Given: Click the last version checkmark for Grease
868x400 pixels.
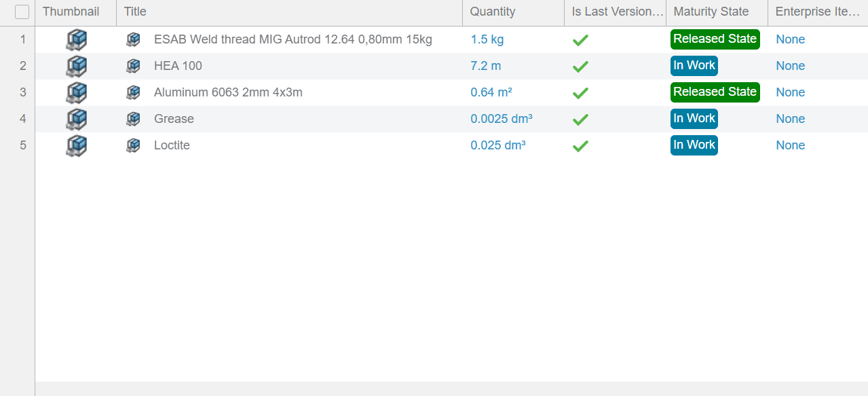Looking at the screenshot, I should coord(580,120).
